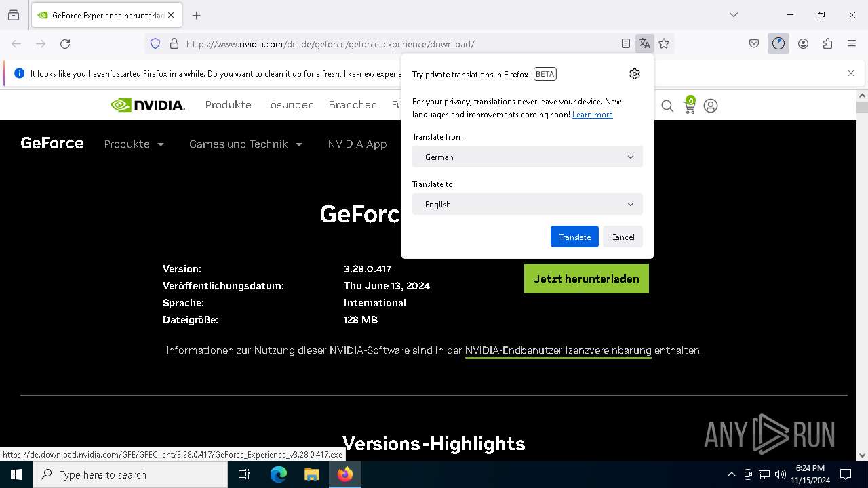List all tabs dropdown arrow
This screenshot has height=488, width=868.
(x=734, y=15)
